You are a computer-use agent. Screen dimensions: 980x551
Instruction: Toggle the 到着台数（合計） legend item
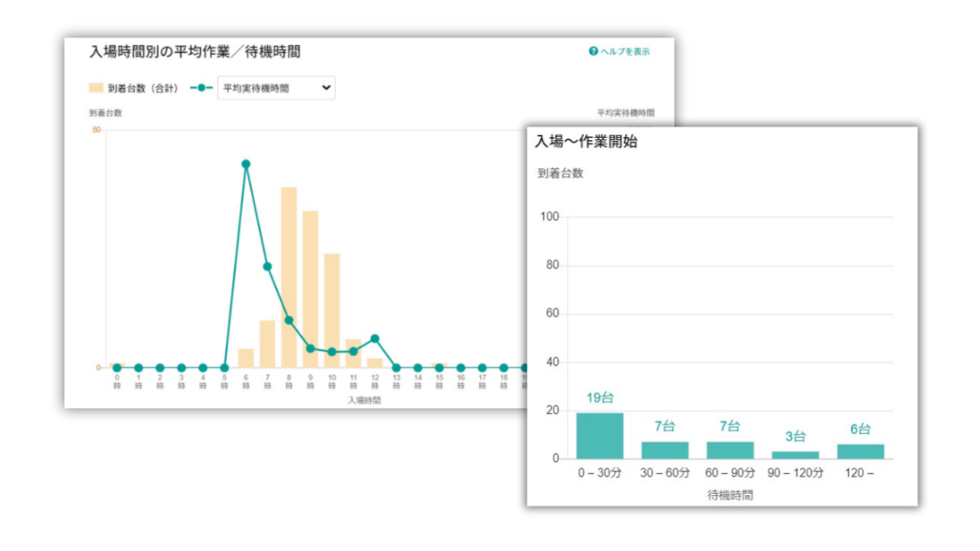coord(134,88)
